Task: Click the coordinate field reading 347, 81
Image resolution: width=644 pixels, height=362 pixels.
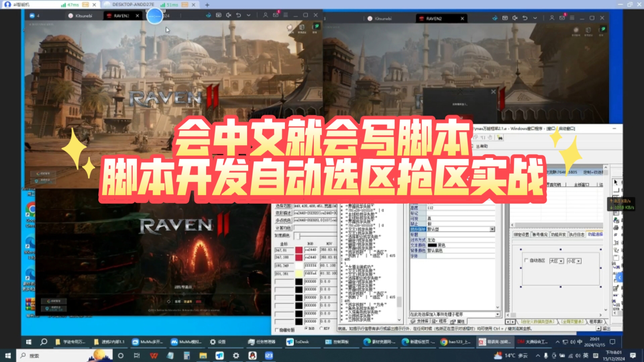Action: [x=284, y=250]
